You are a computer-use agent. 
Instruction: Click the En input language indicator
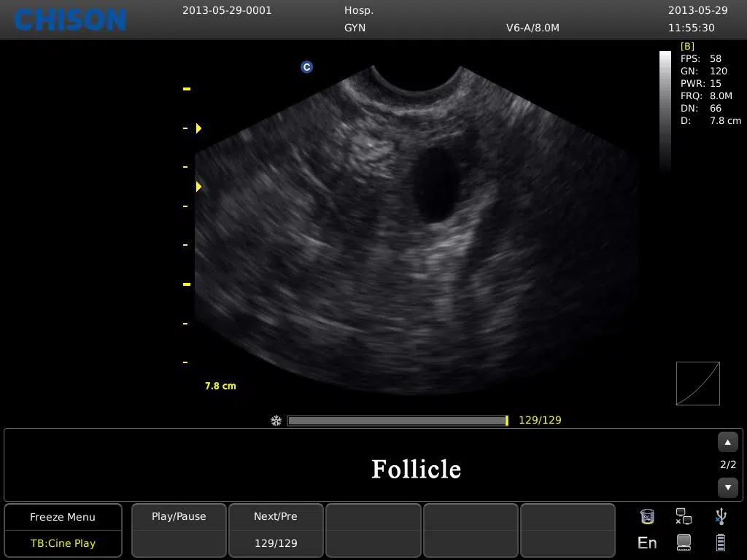tap(647, 542)
